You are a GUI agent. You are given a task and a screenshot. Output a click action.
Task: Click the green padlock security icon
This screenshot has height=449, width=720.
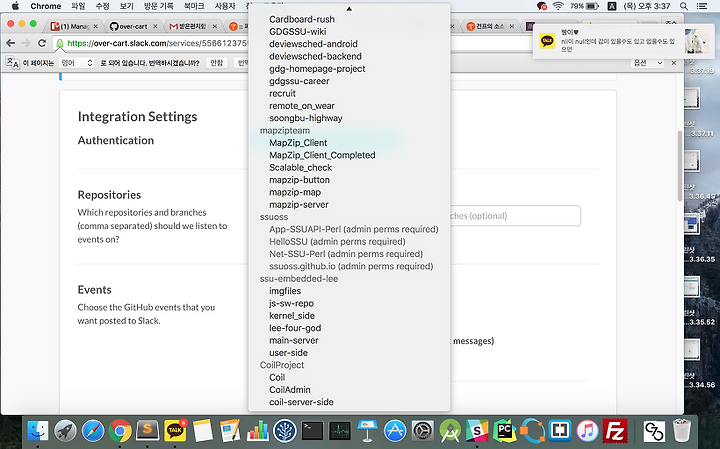(x=60, y=43)
